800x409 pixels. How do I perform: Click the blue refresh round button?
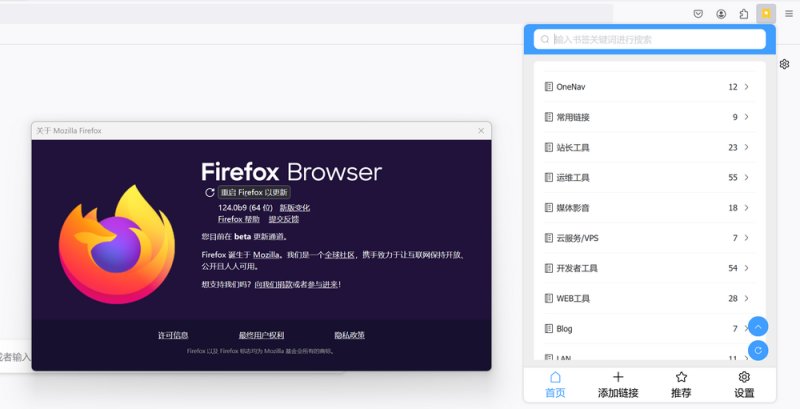coord(758,350)
